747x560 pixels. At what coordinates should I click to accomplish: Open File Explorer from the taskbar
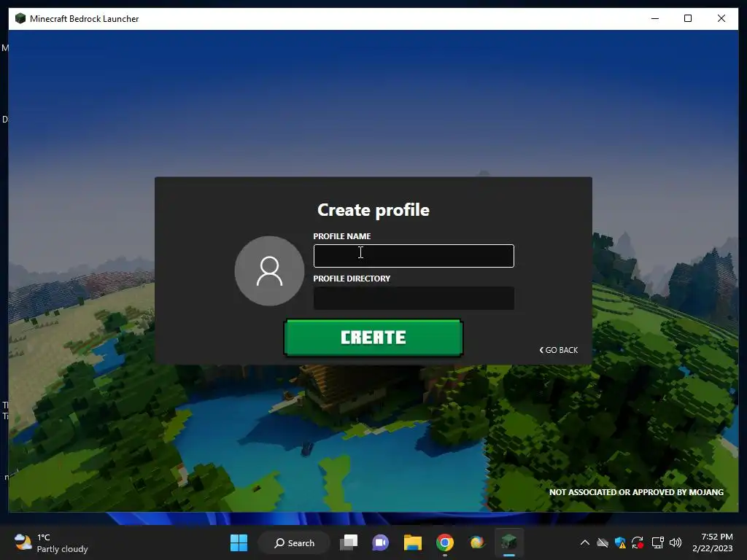pos(413,542)
